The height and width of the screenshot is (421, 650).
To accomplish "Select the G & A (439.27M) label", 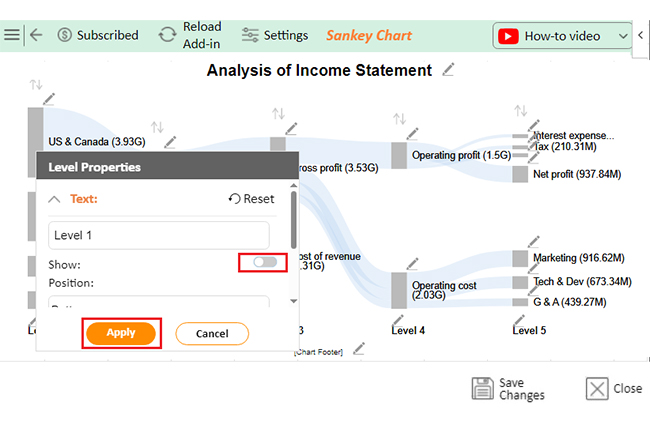I will [570, 302].
